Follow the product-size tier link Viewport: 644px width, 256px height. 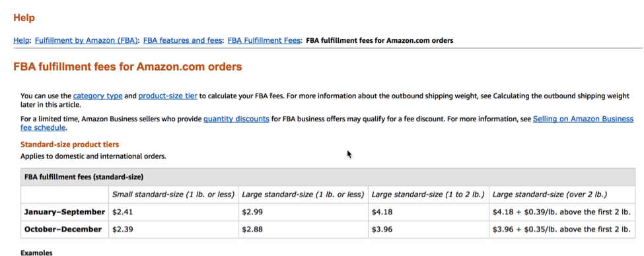tap(168, 96)
